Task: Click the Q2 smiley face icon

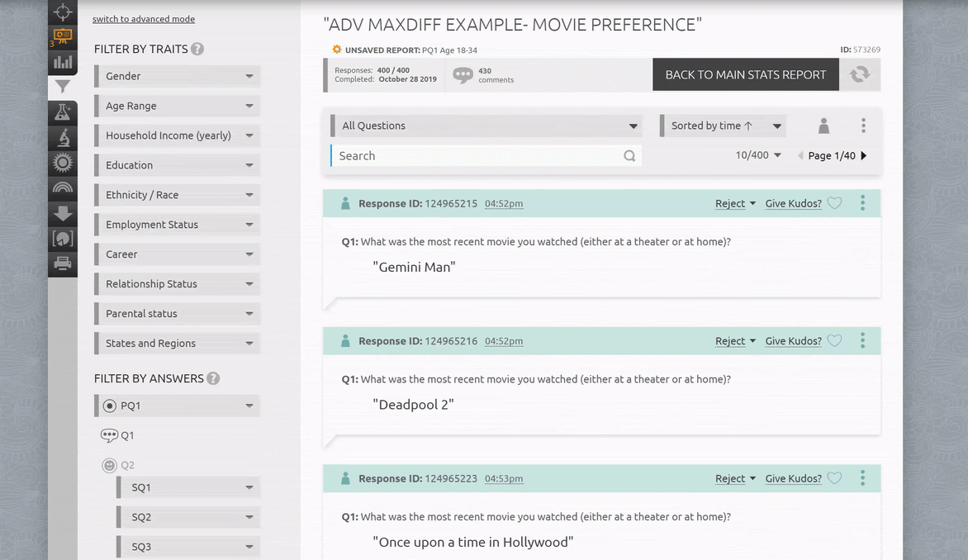Action: click(x=109, y=465)
